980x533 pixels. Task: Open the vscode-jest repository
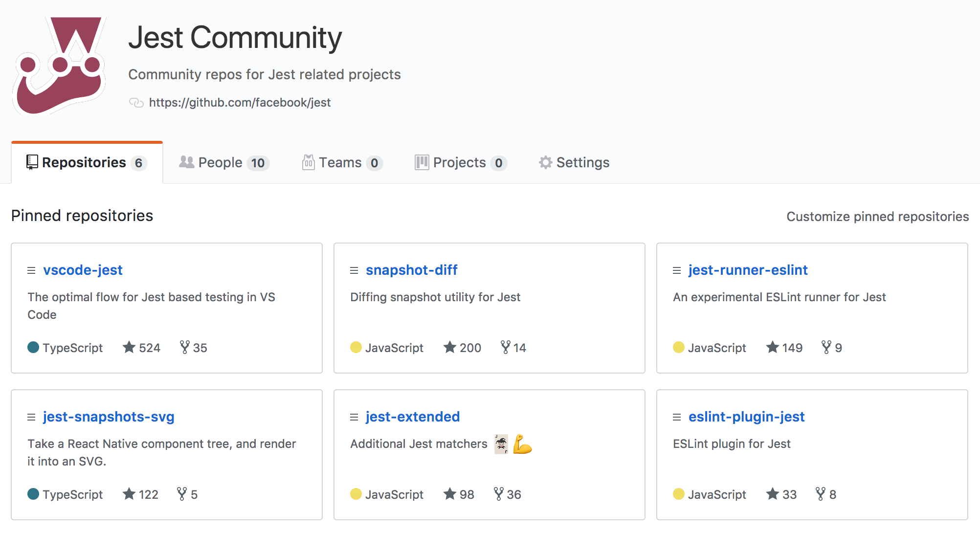[83, 270]
